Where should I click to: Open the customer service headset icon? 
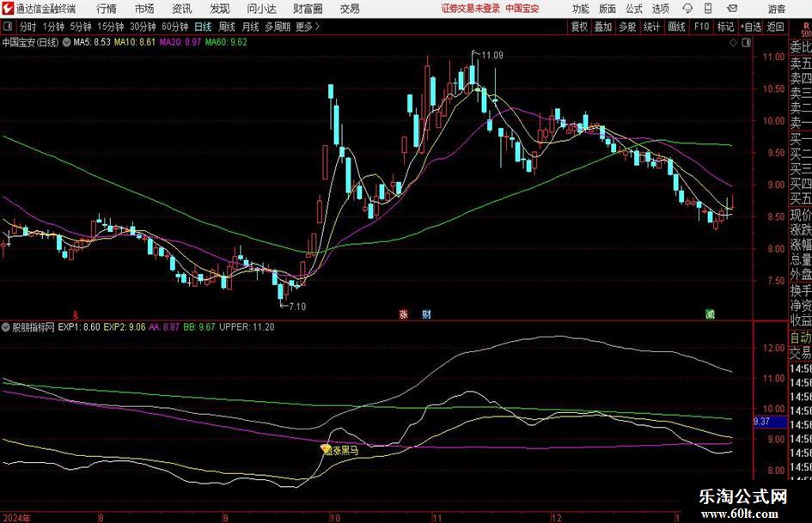[x=687, y=9]
